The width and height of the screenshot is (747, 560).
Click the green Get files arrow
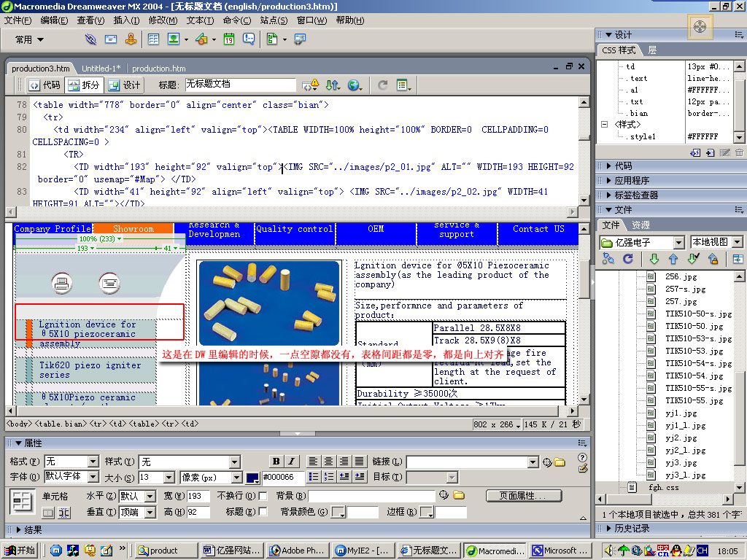[654, 260]
